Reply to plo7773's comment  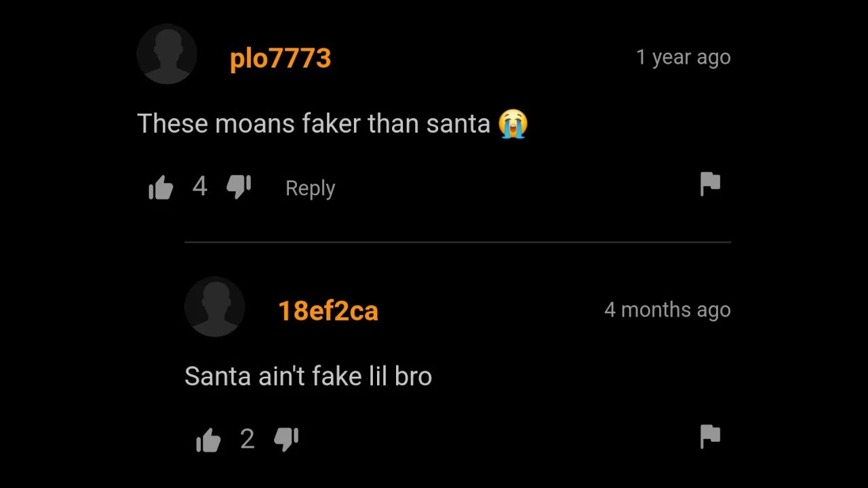[x=311, y=188]
